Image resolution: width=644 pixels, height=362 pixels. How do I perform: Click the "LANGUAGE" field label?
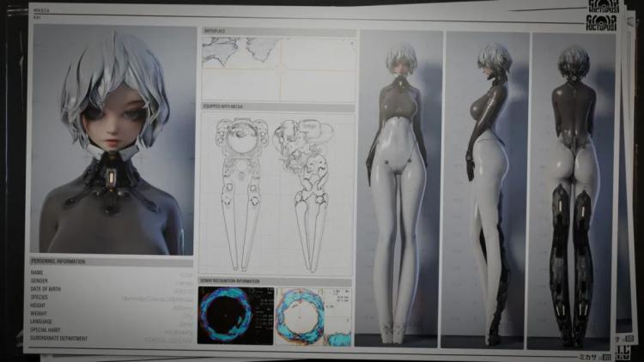[x=41, y=322]
